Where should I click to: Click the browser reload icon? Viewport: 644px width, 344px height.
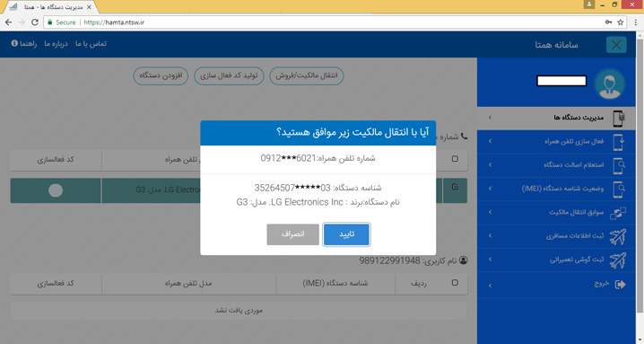[35, 22]
